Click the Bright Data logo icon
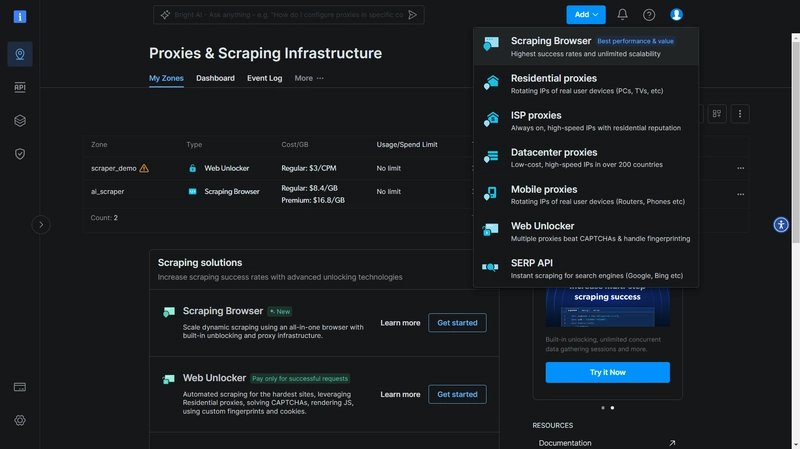 click(x=20, y=17)
